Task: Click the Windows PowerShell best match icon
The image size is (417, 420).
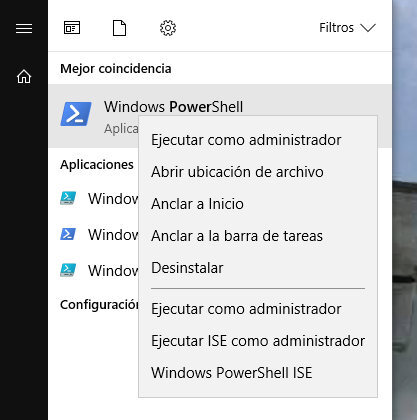Action: click(76, 114)
